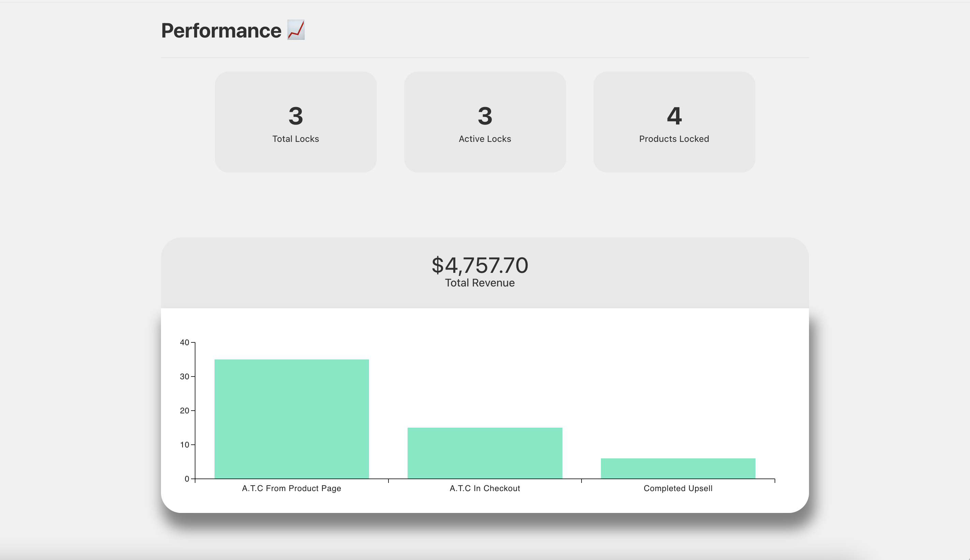Click the $4,757.70 revenue amount
Viewport: 970px width, 560px height.
pos(480,265)
